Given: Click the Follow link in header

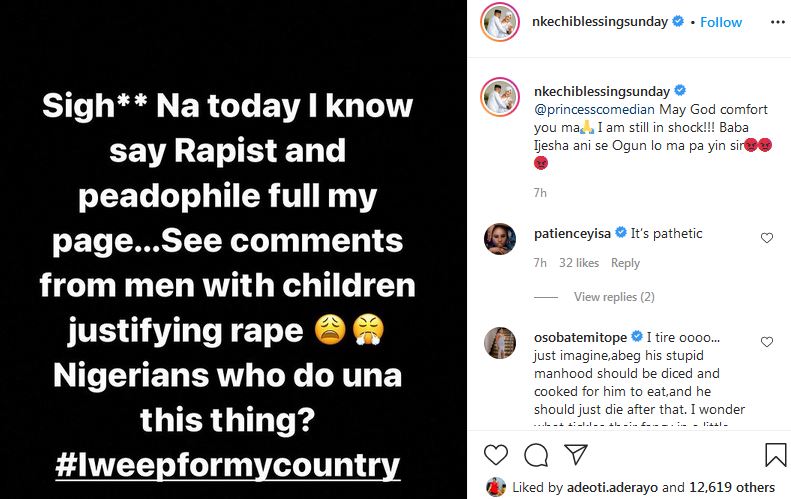Looking at the screenshot, I should click(x=721, y=22).
